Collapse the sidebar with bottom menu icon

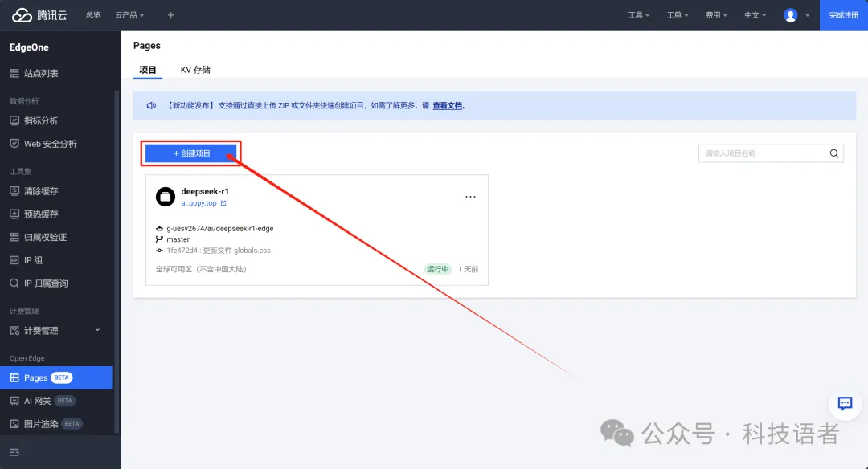pyautogui.click(x=14, y=452)
